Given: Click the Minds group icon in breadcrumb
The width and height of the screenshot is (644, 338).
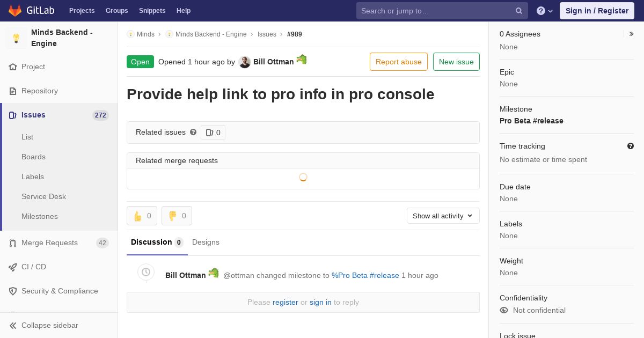Looking at the screenshot, I should 130,34.
